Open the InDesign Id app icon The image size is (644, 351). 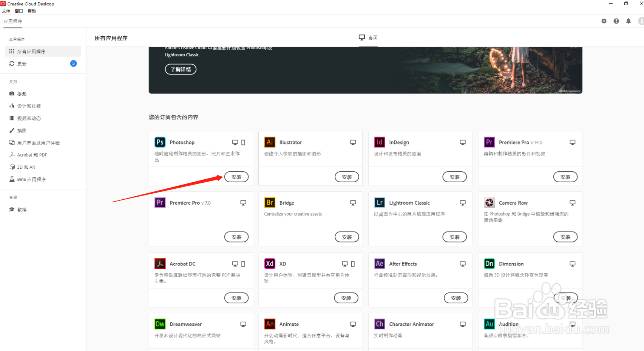click(x=380, y=142)
